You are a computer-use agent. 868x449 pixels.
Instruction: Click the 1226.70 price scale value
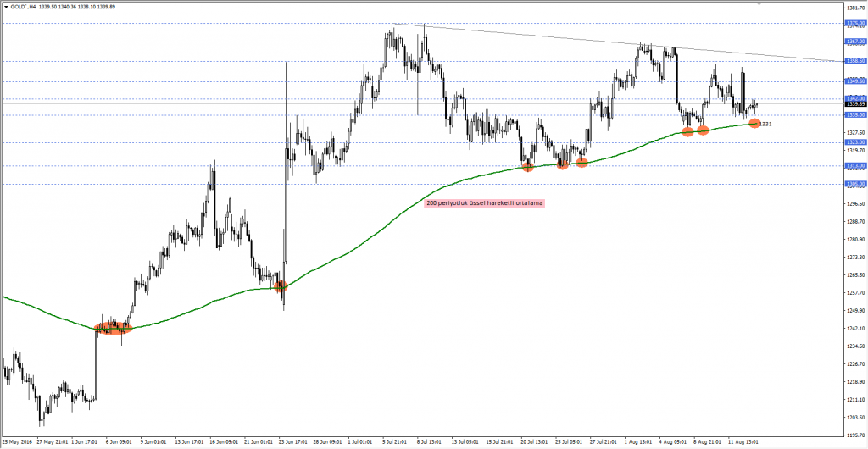[856, 363]
